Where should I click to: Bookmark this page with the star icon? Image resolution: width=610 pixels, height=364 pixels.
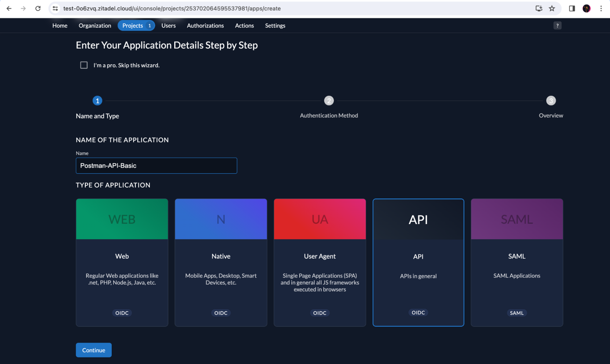552,9
